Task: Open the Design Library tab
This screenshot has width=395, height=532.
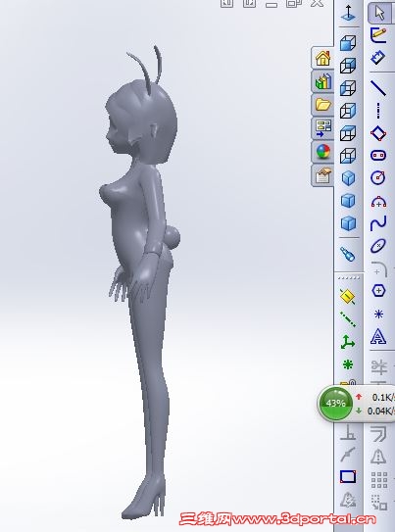Action: coord(322,82)
